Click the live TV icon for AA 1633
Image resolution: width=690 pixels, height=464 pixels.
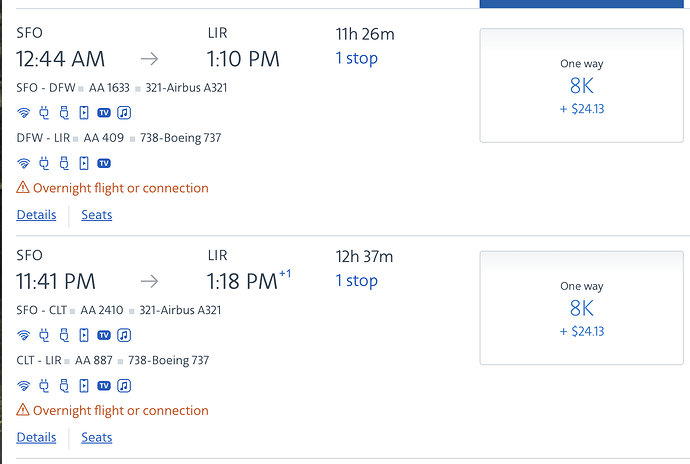click(x=103, y=112)
